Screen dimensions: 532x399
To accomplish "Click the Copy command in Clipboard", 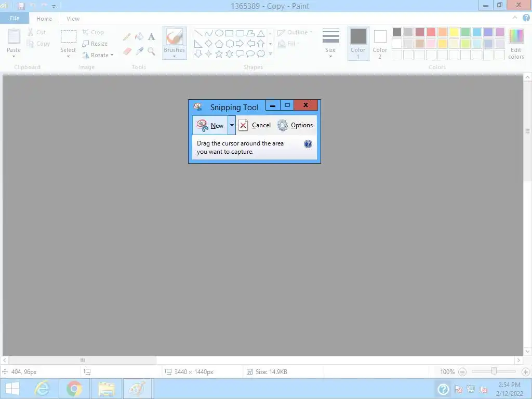I will click(38, 44).
